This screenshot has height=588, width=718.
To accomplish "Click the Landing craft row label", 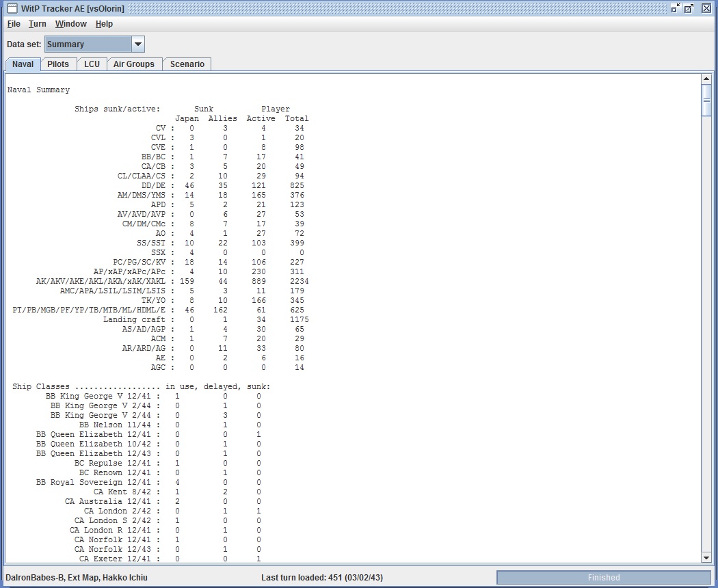I will pyautogui.click(x=134, y=319).
